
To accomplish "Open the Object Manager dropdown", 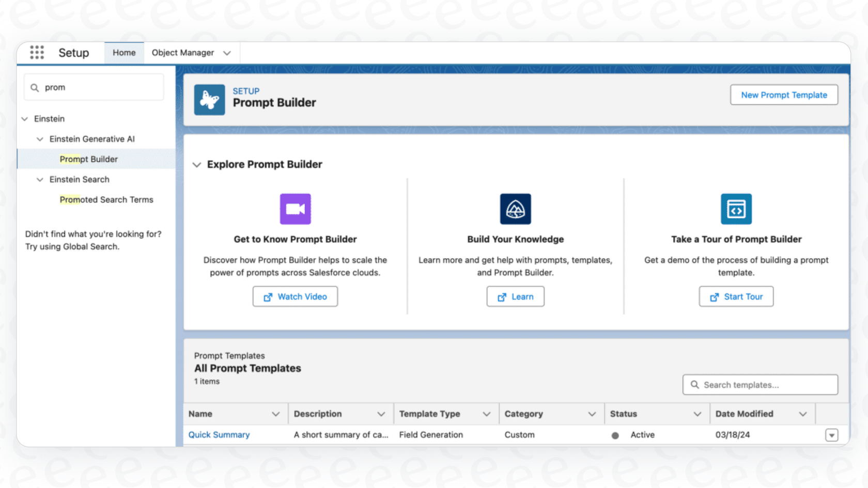I will pos(227,52).
